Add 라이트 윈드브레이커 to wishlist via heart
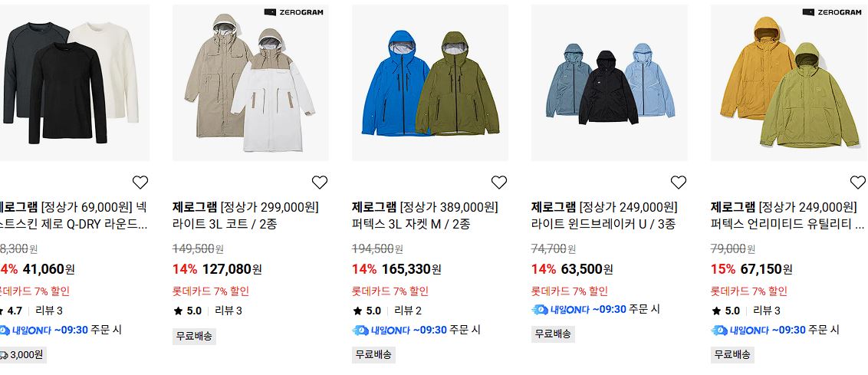 [x=678, y=183]
